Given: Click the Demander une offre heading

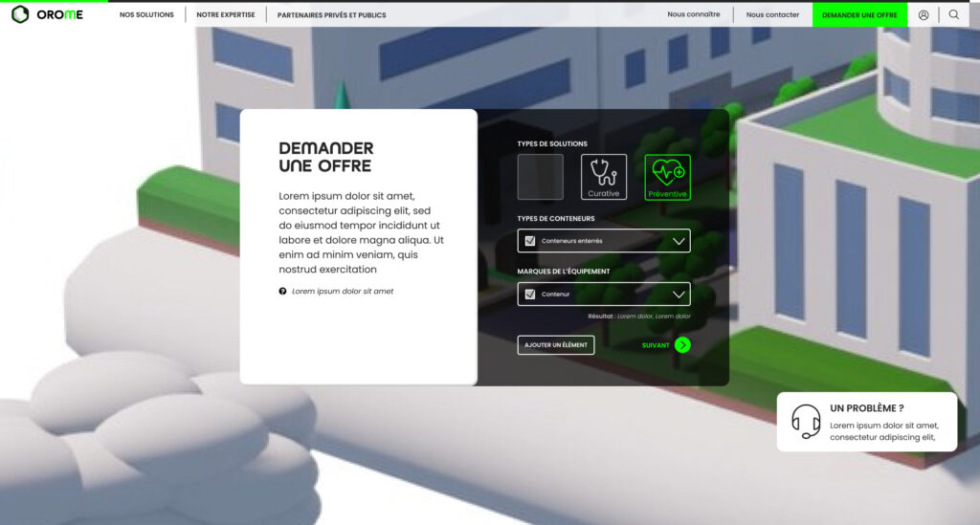Looking at the screenshot, I should (326, 158).
